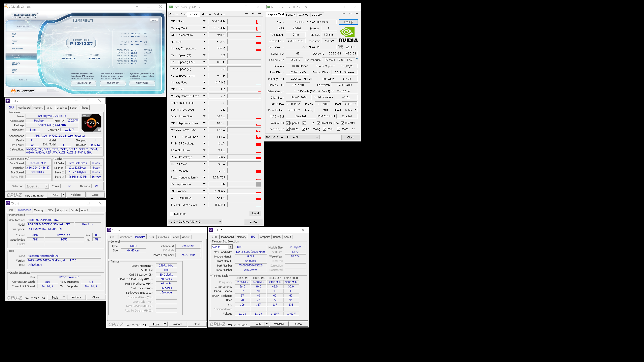Open the hamburger menu in GPU-Z Graphics Card window
This screenshot has height=362, width=644.
pyautogui.click(x=357, y=14)
